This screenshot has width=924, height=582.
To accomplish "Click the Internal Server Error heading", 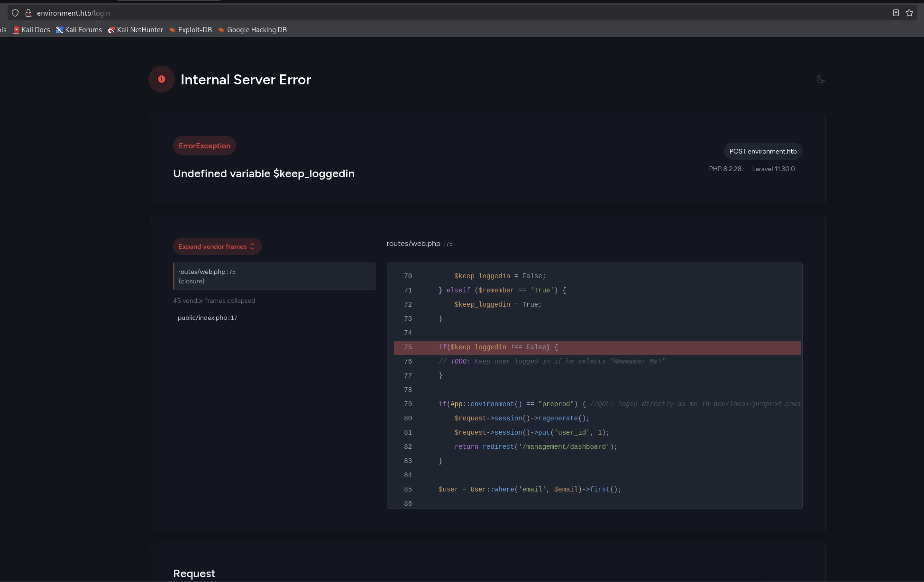I will (246, 80).
